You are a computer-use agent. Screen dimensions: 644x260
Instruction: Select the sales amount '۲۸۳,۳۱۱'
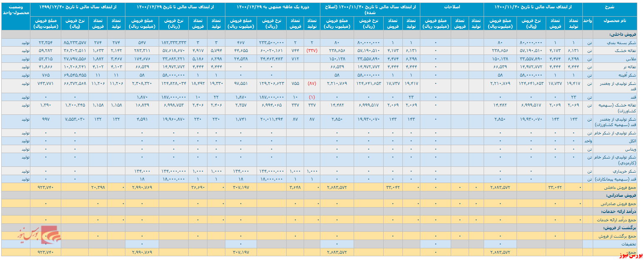(x=142, y=50)
